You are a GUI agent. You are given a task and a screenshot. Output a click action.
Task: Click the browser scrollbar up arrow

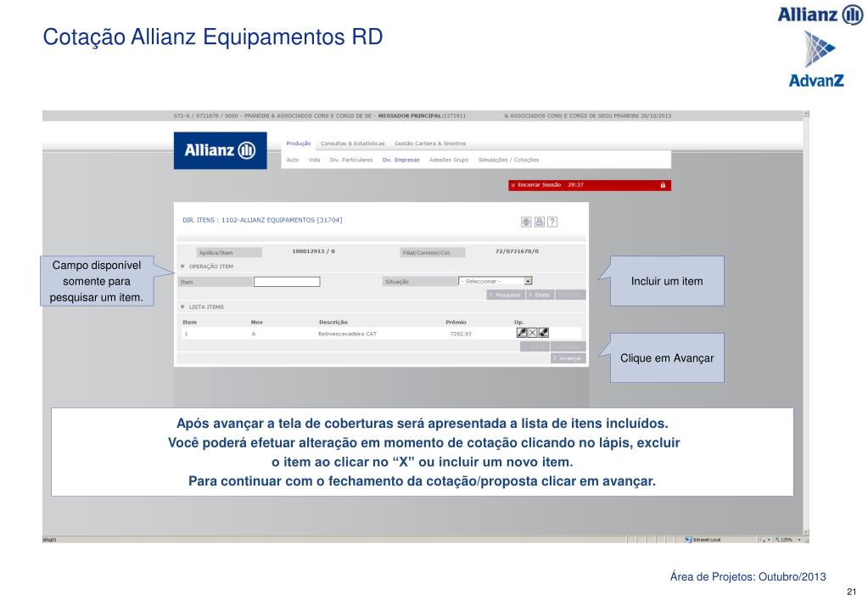coord(806,114)
